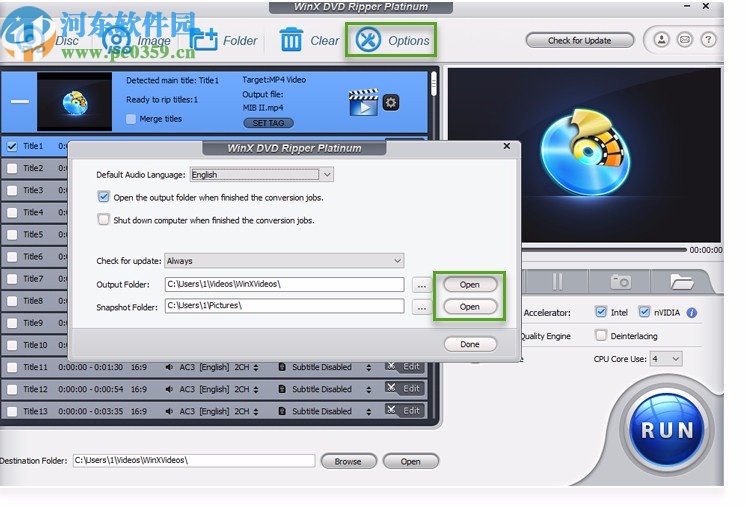Open Check for update dropdown
Image resolution: width=748 pixels, height=507 pixels.
(x=284, y=261)
